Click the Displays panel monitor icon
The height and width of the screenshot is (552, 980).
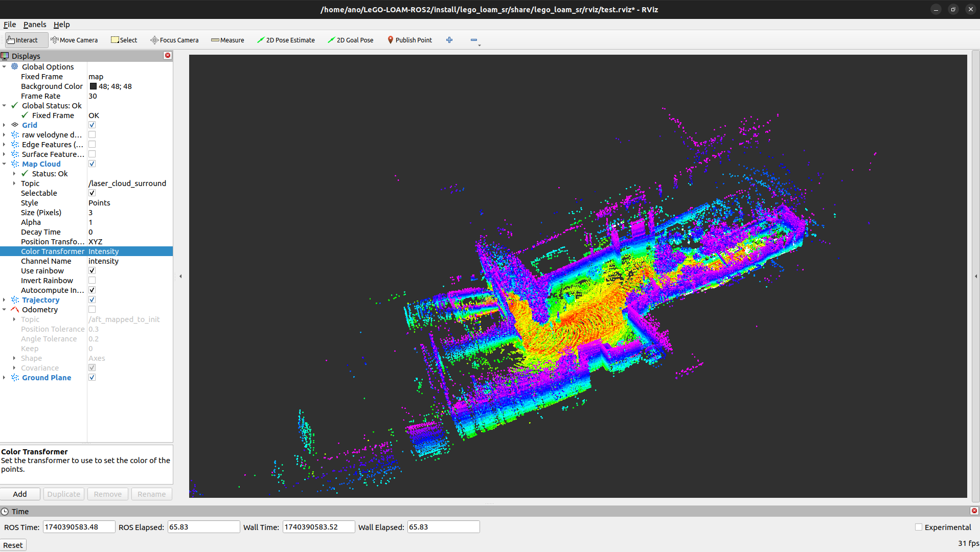[5, 56]
